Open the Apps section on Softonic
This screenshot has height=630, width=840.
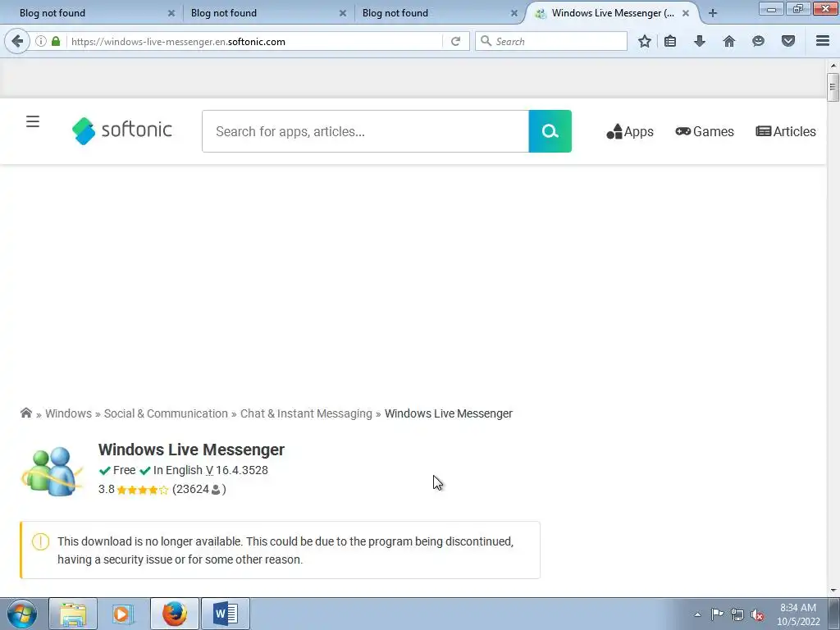click(630, 131)
